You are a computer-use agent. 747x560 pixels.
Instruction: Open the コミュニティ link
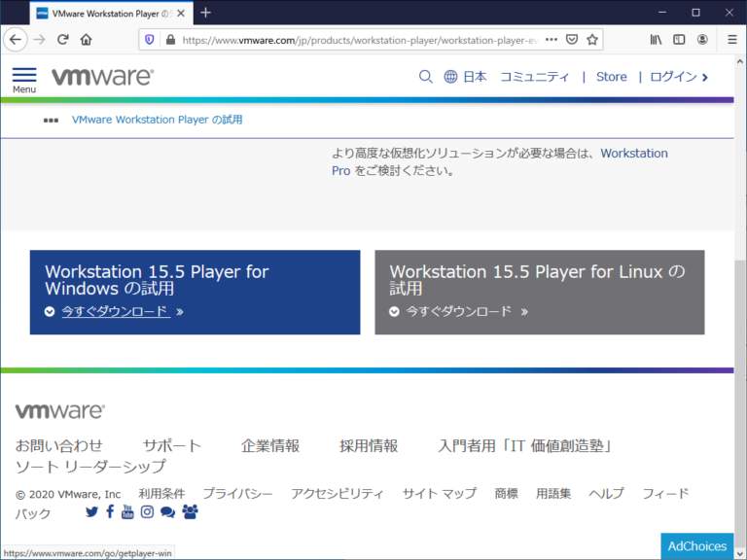coord(535,77)
